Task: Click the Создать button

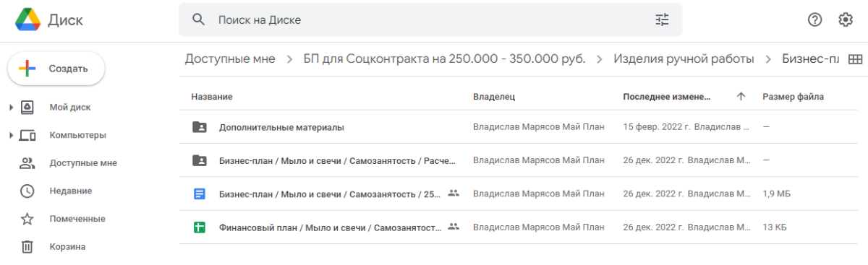Action: coord(56,69)
